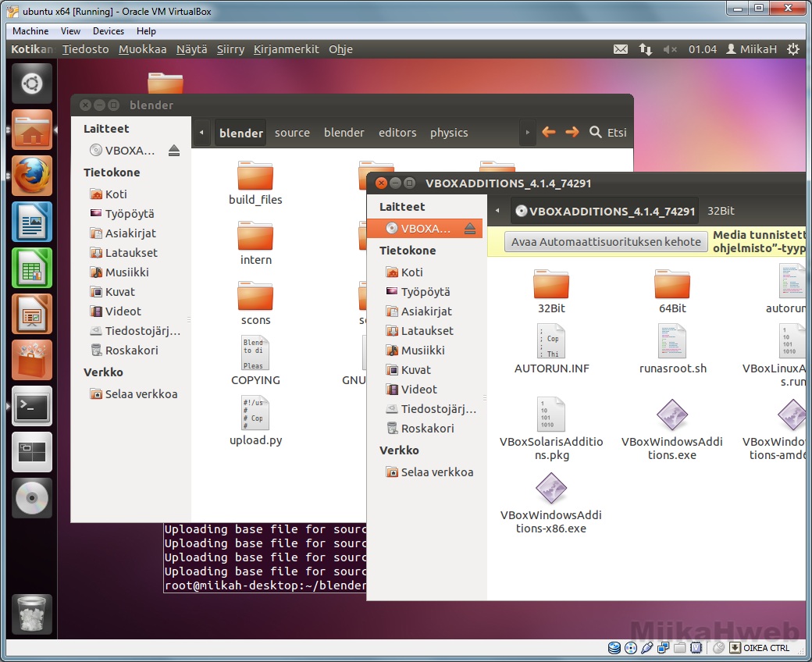Open network indicator in top panel
The height and width of the screenshot is (662, 812).
645,49
